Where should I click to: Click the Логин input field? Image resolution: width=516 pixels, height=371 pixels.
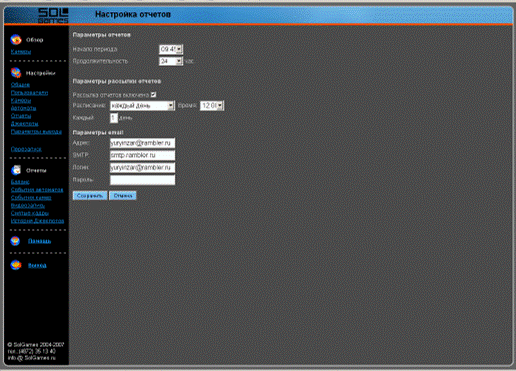coord(142,168)
